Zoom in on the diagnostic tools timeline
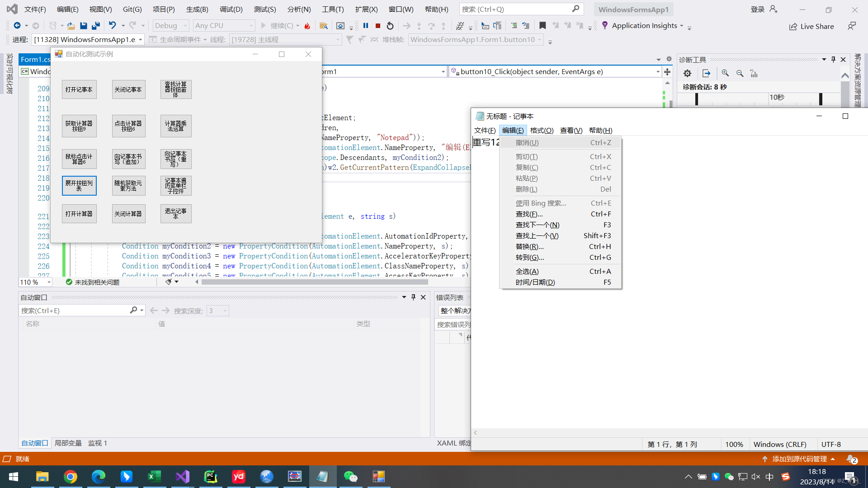Image resolution: width=868 pixels, height=488 pixels. tap(725, 73)
